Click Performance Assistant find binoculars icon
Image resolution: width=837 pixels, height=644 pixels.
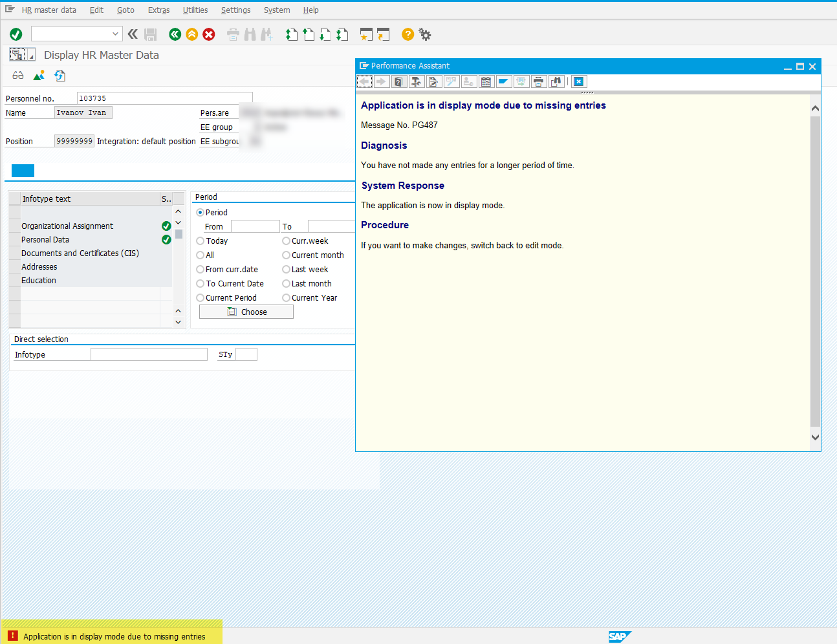(x=556, y=81)
